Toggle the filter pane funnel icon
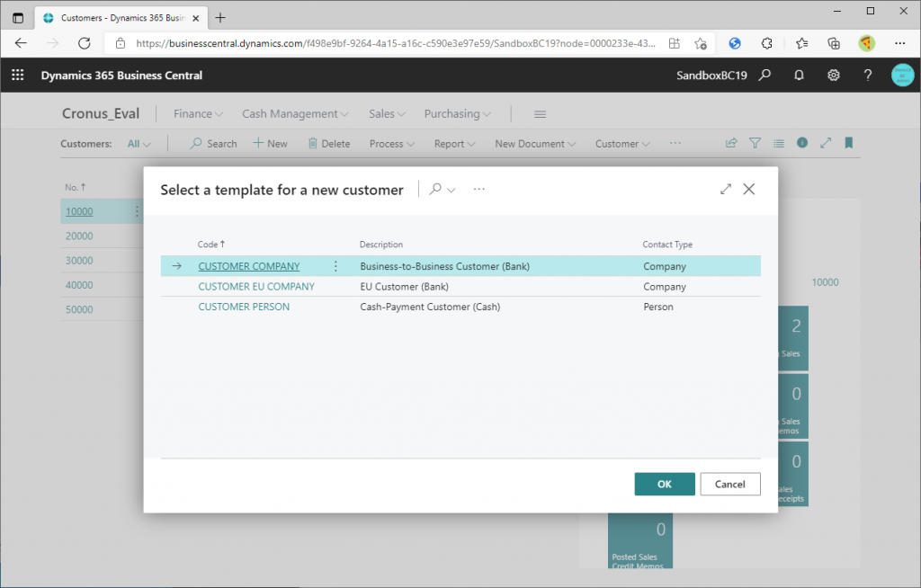 click(x=755, y=143)
